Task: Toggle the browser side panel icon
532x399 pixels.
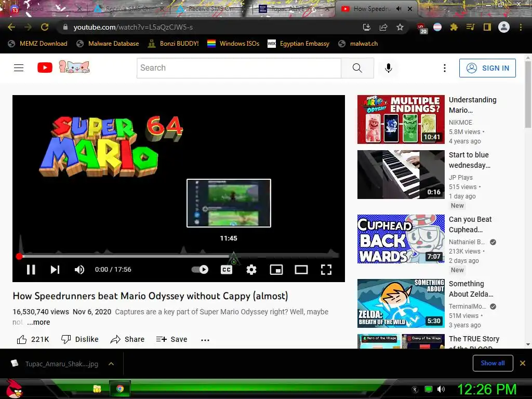Action: [487, 27]
